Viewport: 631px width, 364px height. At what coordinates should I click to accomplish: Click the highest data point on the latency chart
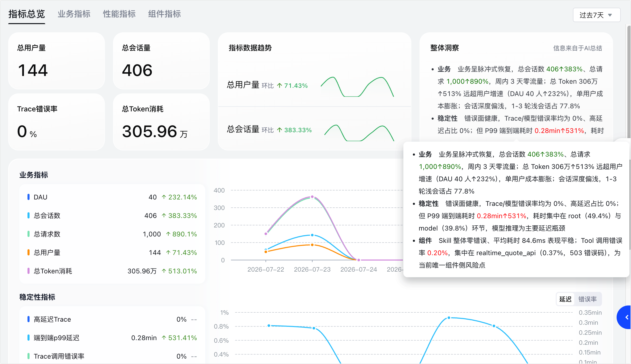pyautogui.click(x=449, y=318)
